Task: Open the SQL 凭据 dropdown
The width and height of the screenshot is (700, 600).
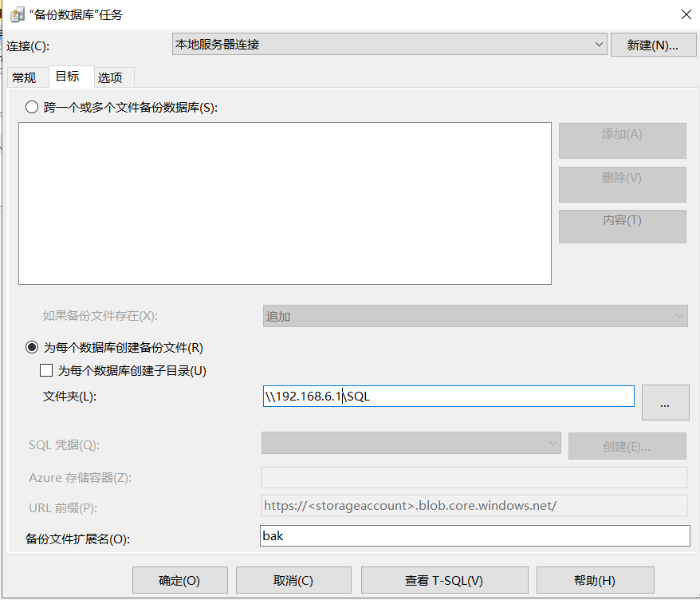Action: pyautogui.click(x=411, y=443)
